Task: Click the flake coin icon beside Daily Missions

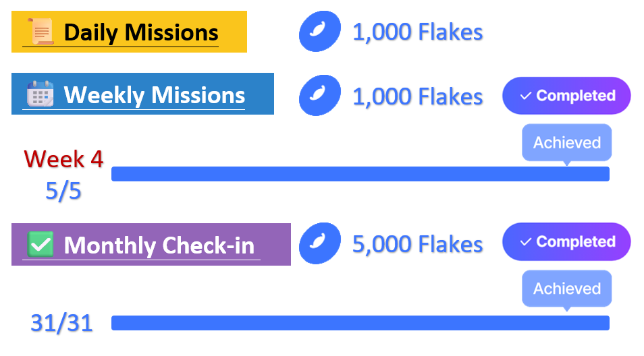Action: coord(319,31)
